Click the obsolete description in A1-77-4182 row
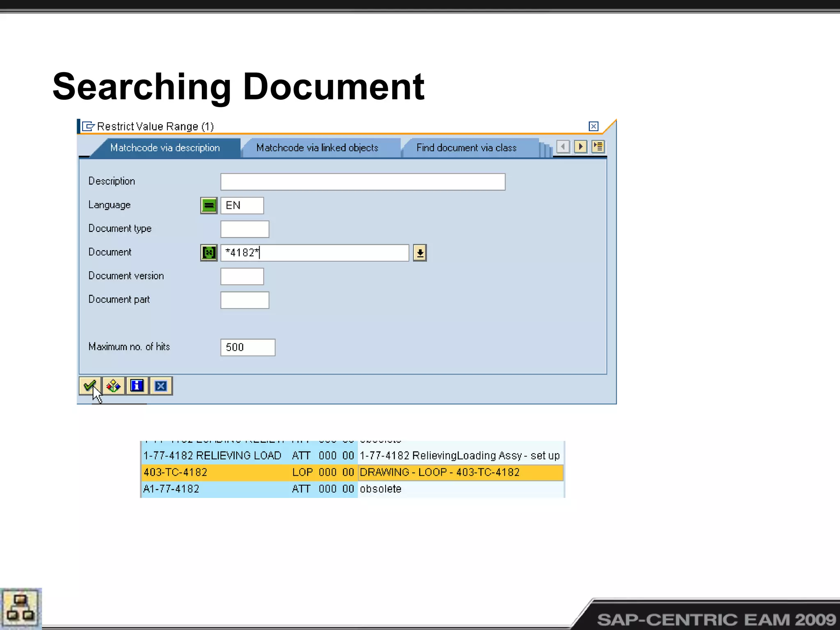This screenshot has height=630, width=840. pyautogui.click(x=381, y=489)
